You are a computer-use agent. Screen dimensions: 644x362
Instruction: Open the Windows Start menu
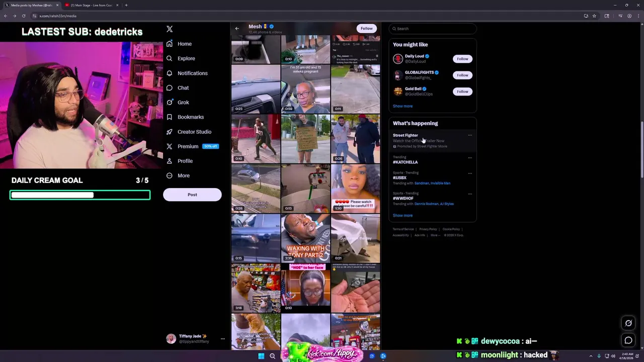pyautogui.click(x=261, y=356)
